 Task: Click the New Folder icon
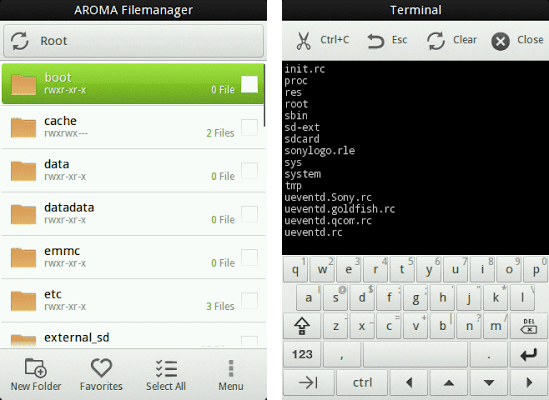point(35,368)
